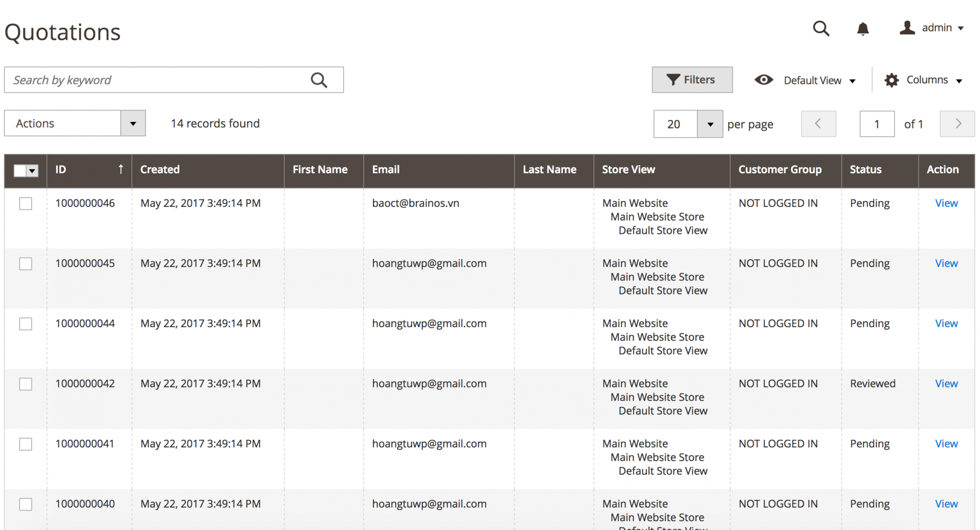The image size is (980, 530).
Task: Click the admin user account icon
Action: click(x=907, y=28)
